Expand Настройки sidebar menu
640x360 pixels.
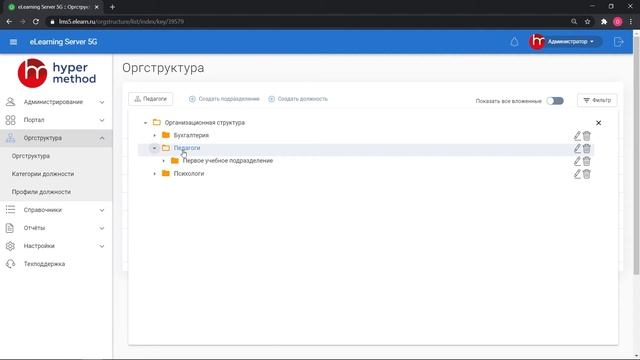[x=56, y=246]
